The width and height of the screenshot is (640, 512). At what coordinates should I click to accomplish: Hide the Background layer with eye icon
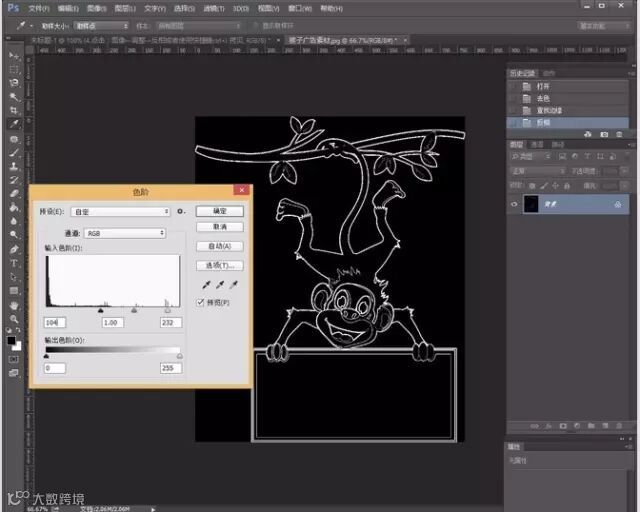[515, 204]
